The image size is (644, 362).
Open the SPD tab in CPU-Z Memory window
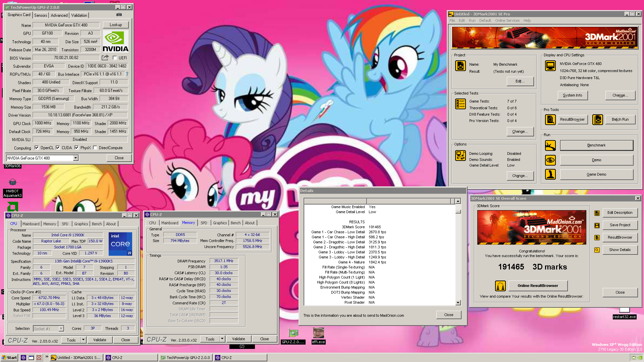pyautogui.click(x=204, y=223)
